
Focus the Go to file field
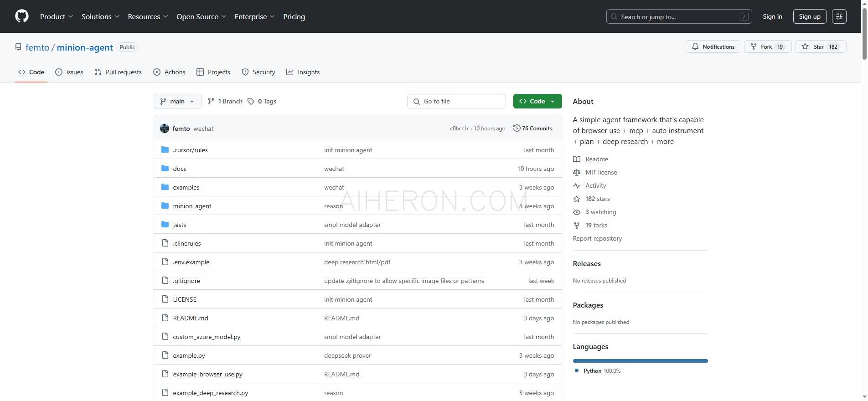click(x=456, y=101)
